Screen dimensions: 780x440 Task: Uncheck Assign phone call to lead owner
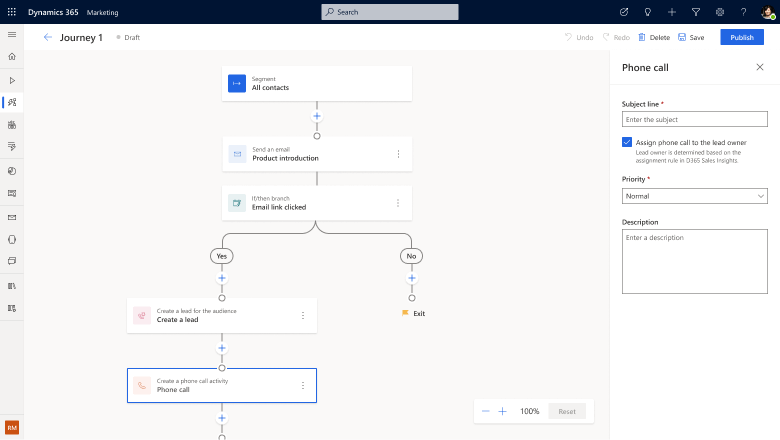[627, 143]
